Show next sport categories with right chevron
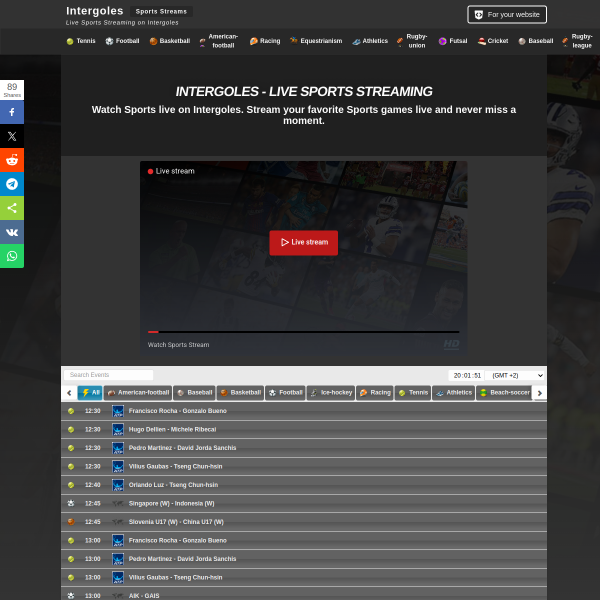 point(540,393)
